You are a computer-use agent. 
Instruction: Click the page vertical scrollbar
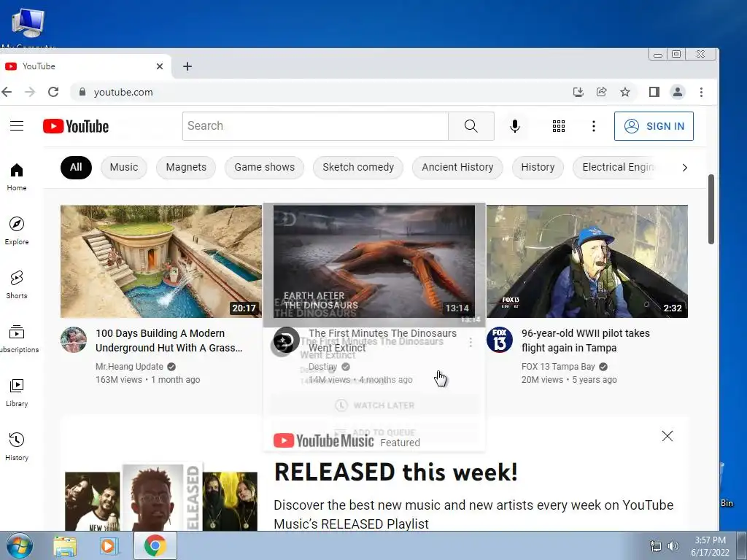tap(711, 209)
